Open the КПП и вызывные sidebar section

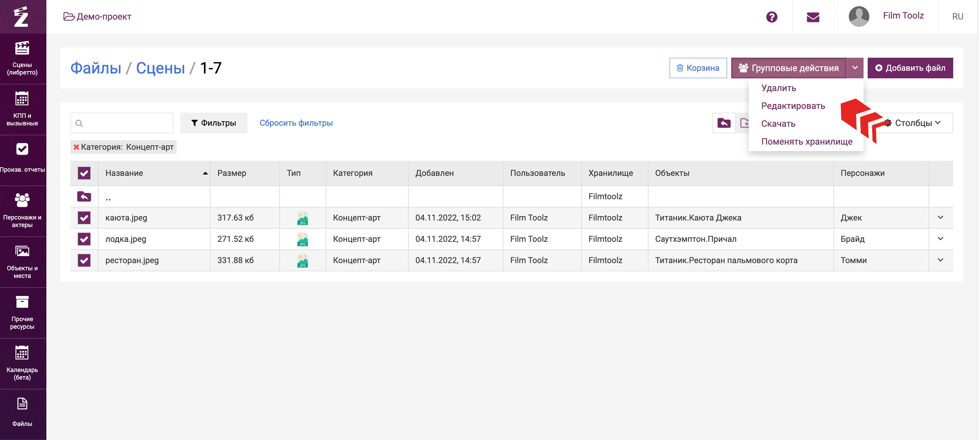(x=22, y=110)
